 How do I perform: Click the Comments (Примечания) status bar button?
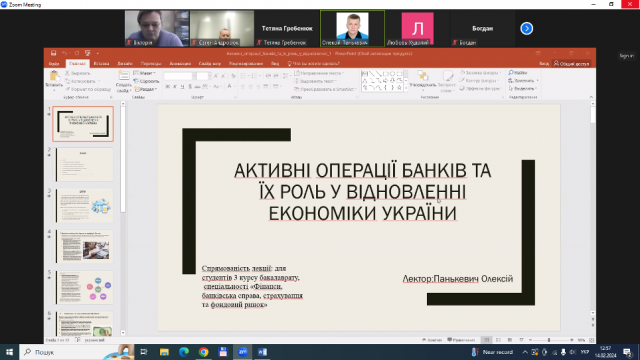click(461, 340)
